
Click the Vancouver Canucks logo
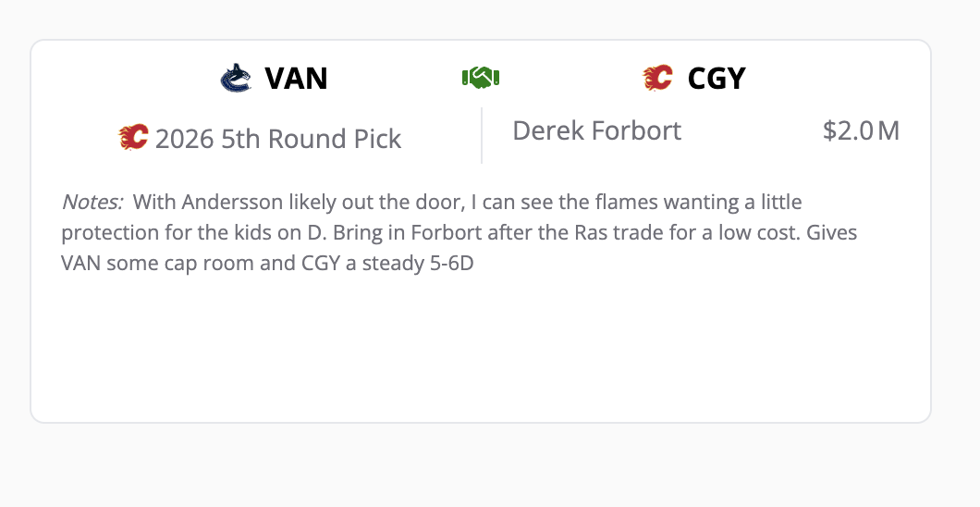pos(236,79)
